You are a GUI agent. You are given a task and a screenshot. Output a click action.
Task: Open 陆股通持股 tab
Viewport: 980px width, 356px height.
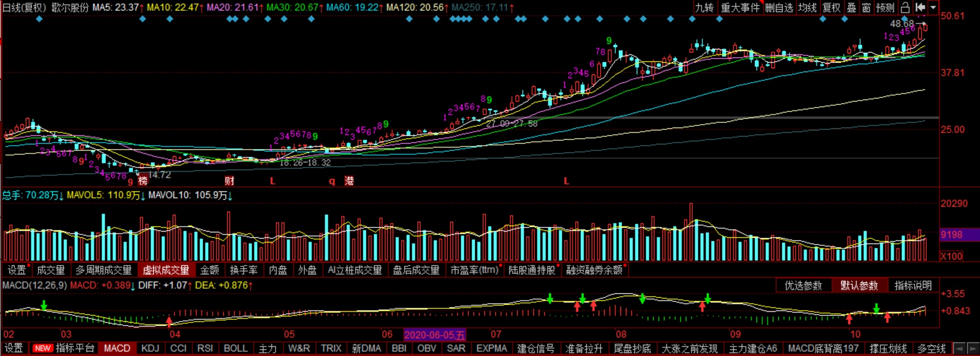tap(532, 270)
